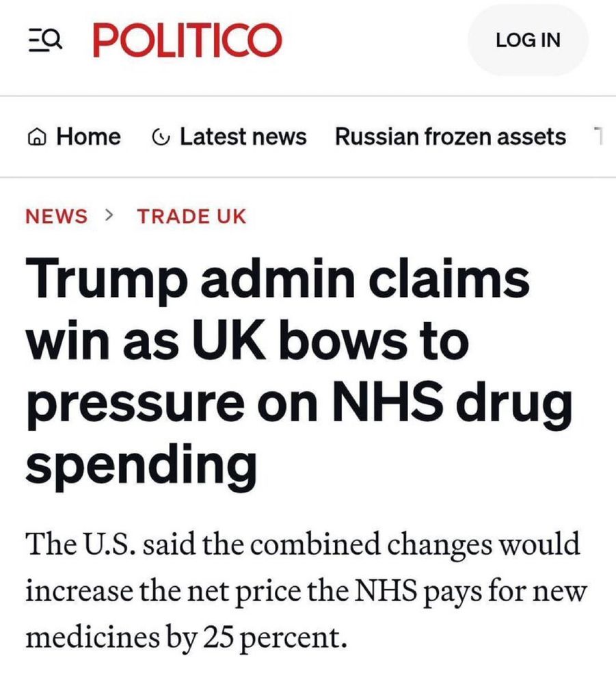Switch to the Latest news section
The image size is (616, 684).
243,136
